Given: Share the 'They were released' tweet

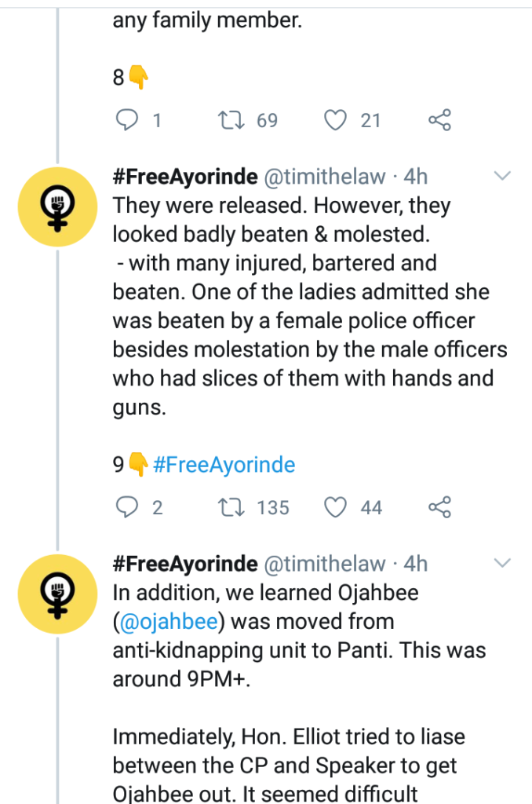Looking at the screenshot, I should pyautogui.click(x=439, y=508).
